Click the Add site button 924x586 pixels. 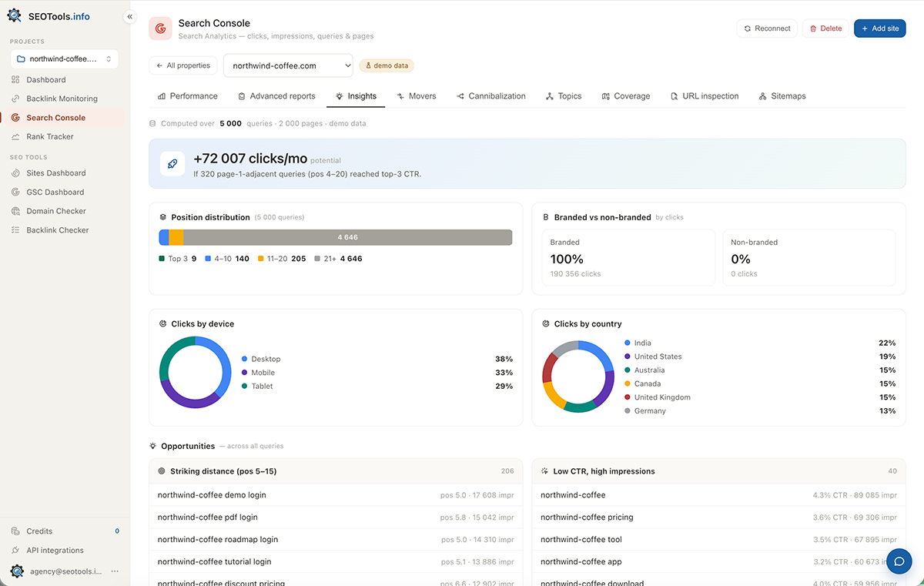point(880,28)
